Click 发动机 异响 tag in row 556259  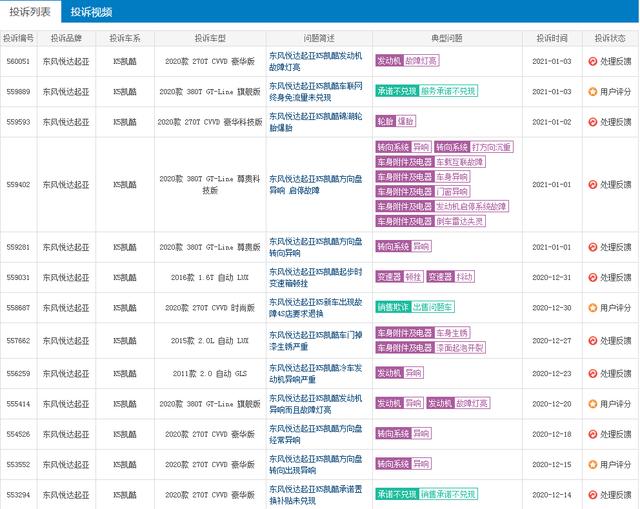coord(400,373)
